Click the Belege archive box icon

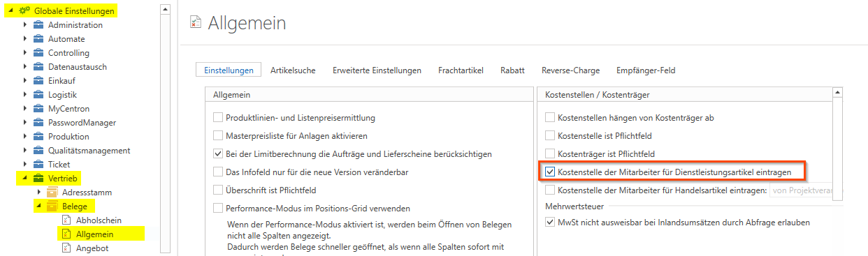52,206
